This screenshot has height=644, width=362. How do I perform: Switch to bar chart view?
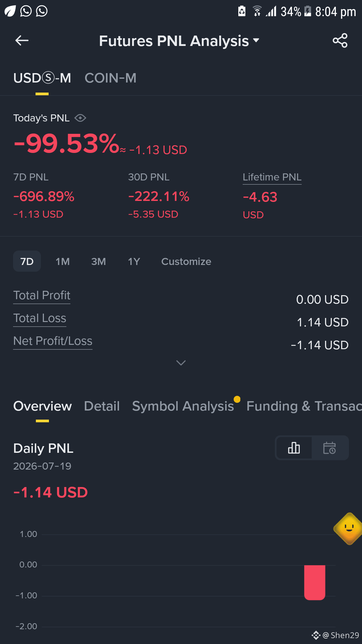[x=294, y=448]
